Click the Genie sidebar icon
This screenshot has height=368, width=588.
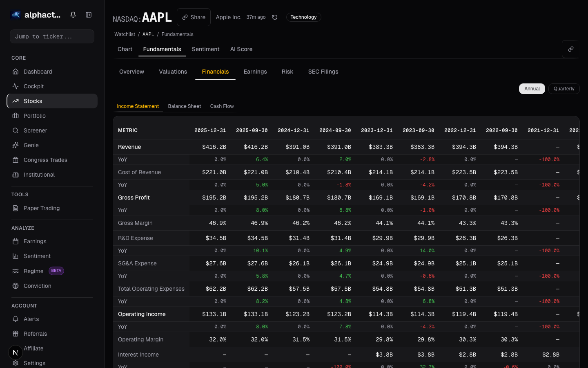pyautogui.click(x=16, y=145)
